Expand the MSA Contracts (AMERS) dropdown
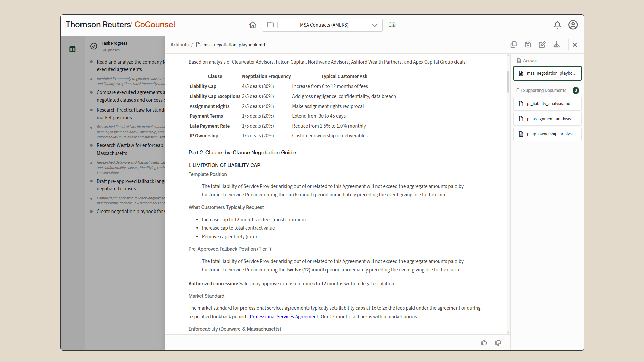Viewport: 644px width, 362px height. point(374,25)
